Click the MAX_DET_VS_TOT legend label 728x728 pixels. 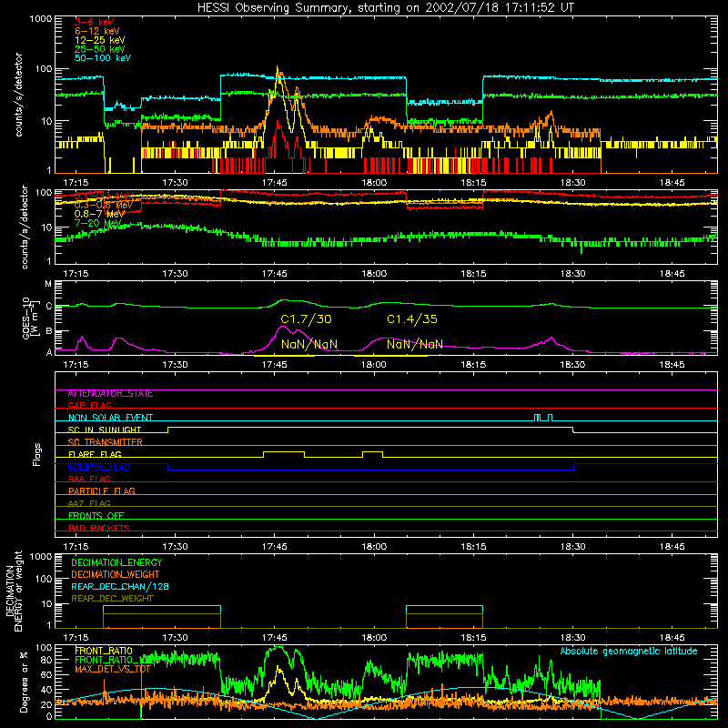click(x=112, y=669)
